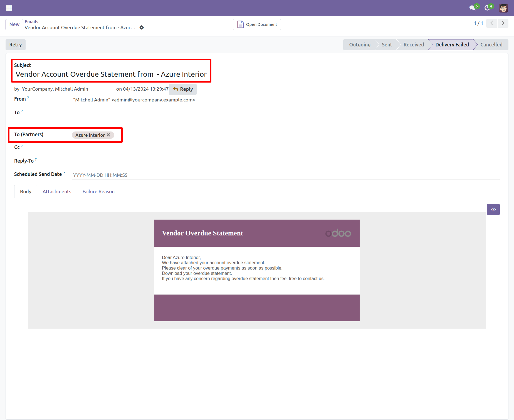
Task: Click the Emails breadcrumb link
Action: [31, 22]
